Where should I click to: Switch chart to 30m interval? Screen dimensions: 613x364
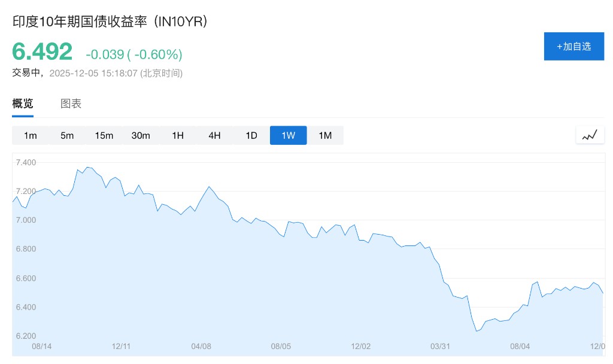click(141, 135)
